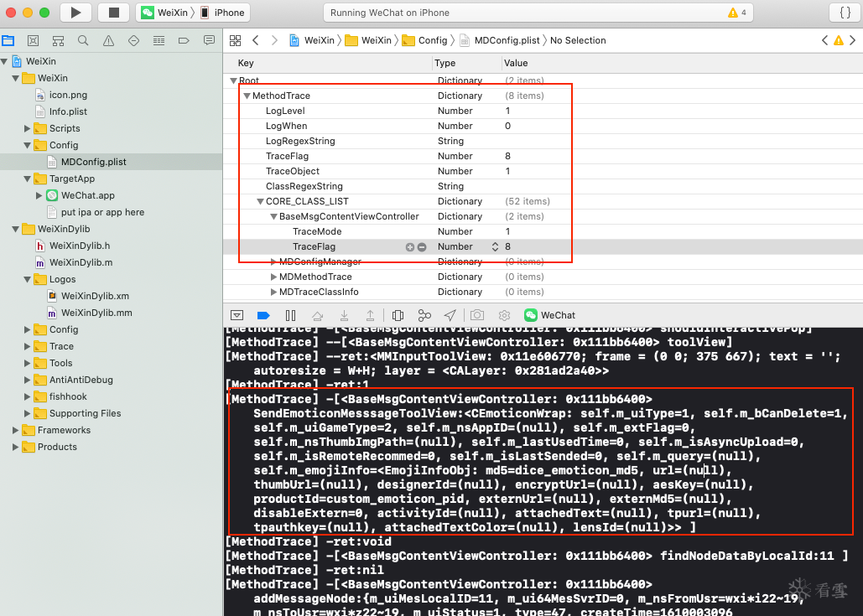This screenshot has height=616, width=863.
Task: Stop the running WeChat build
Action: click(x=114, y=12)
